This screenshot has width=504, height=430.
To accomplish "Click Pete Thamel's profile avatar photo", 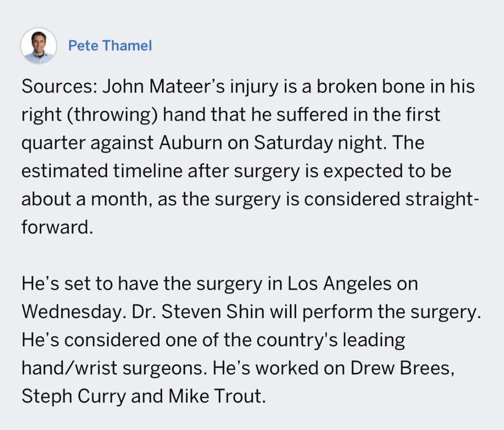I will coord(39,45).
